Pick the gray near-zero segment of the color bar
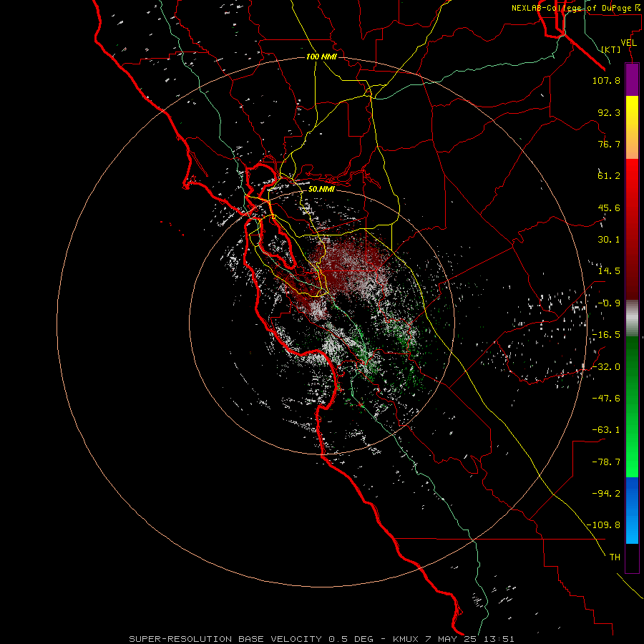The width and height of the screenshot is (644, 644). 632,318
